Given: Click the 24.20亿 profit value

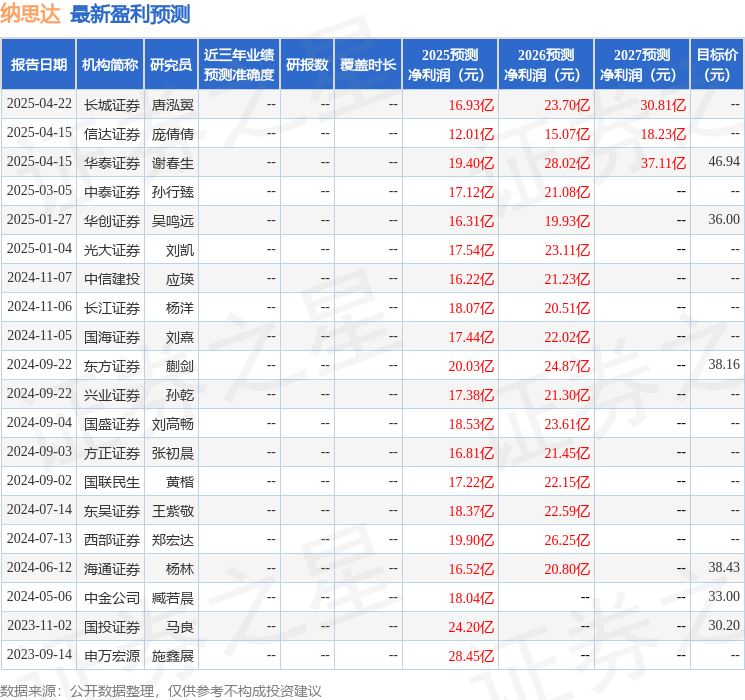Looking at the screenshot, I should point(471,627).
